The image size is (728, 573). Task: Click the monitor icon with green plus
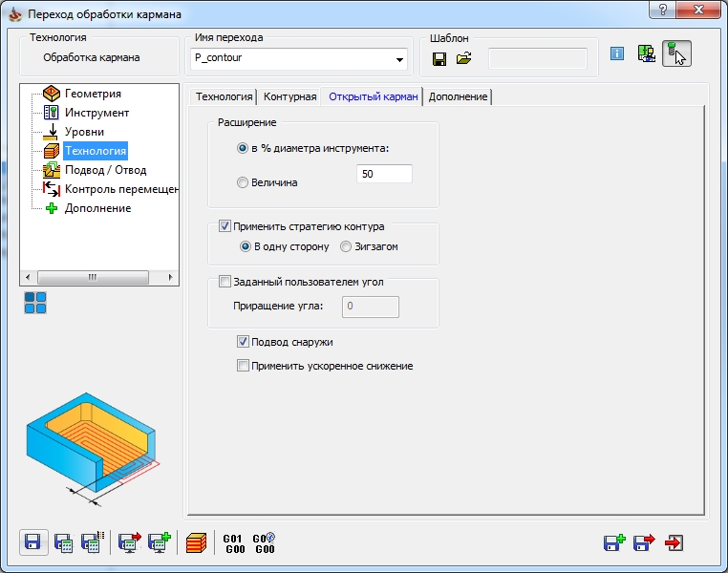(160, 541)
